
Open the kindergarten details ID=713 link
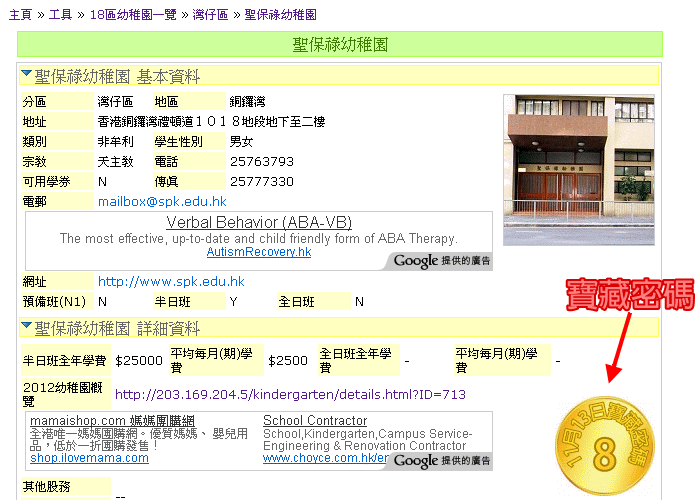(x=290, y=394)
